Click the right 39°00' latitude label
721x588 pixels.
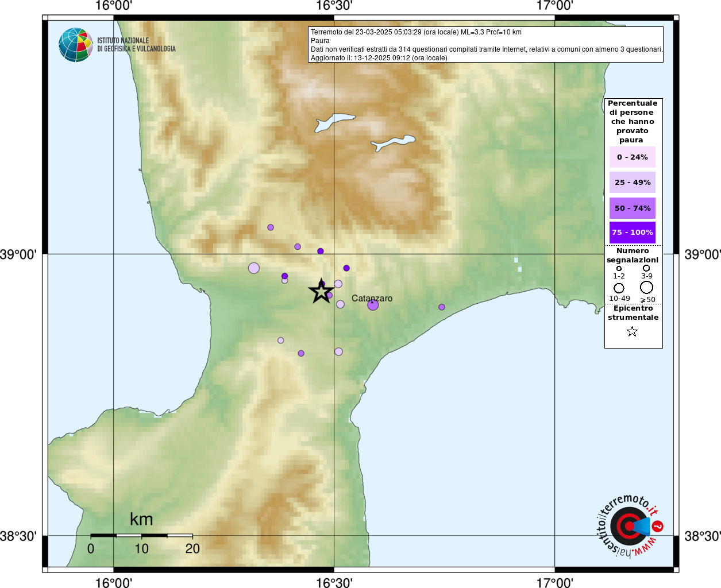point(702,254)
